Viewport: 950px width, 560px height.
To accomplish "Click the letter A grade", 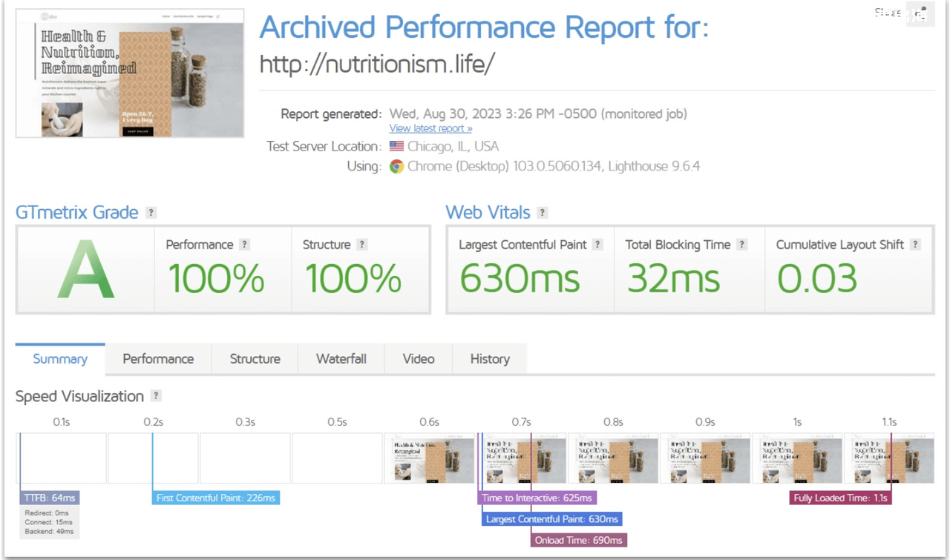I will coord(85,270).
